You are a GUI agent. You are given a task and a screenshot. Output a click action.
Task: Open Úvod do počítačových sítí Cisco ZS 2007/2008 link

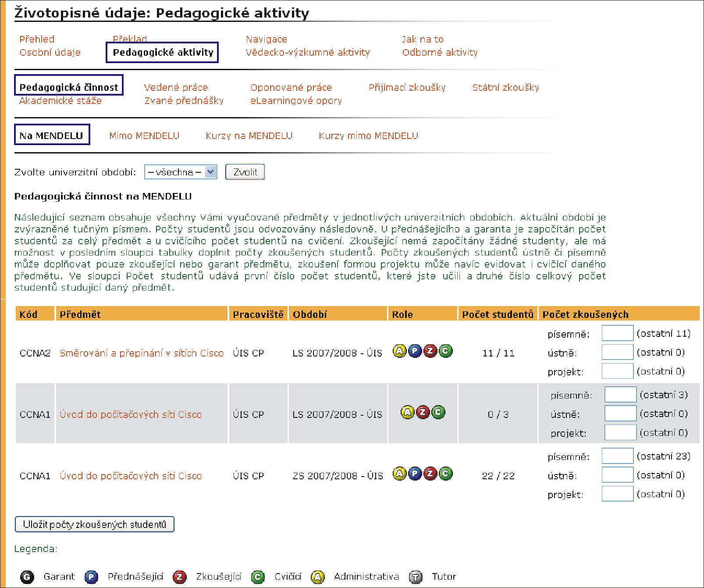pyautogui.click(x=131, y=476)
